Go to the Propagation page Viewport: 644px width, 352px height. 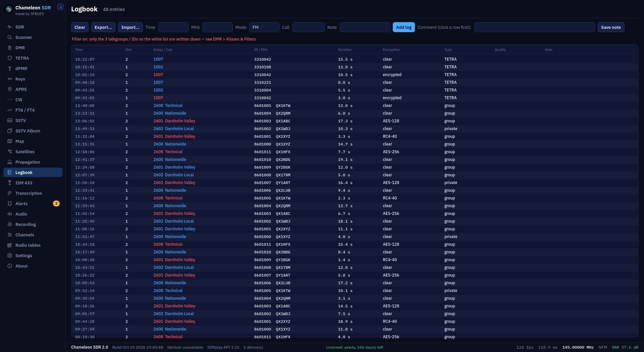coord(33,162)
